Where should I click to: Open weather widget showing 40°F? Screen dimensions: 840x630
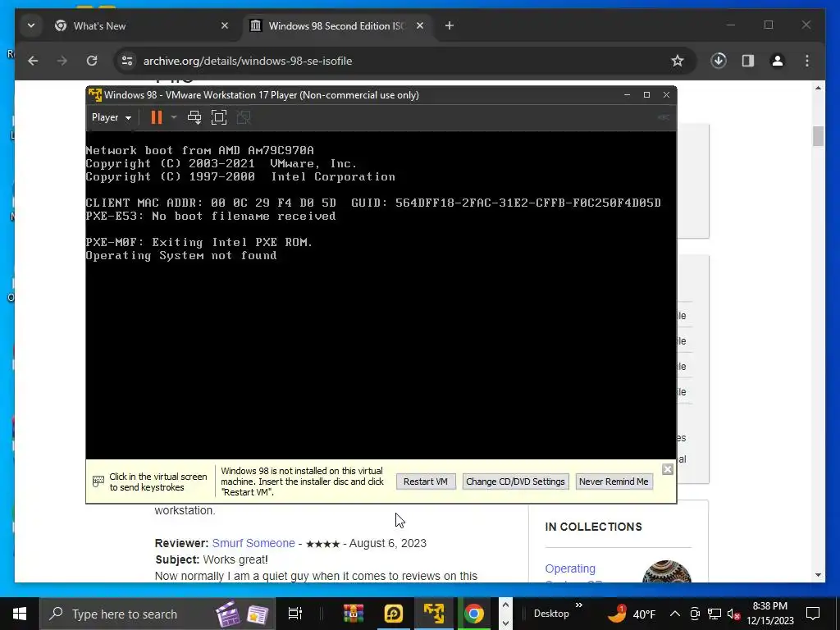pos(631,614)
